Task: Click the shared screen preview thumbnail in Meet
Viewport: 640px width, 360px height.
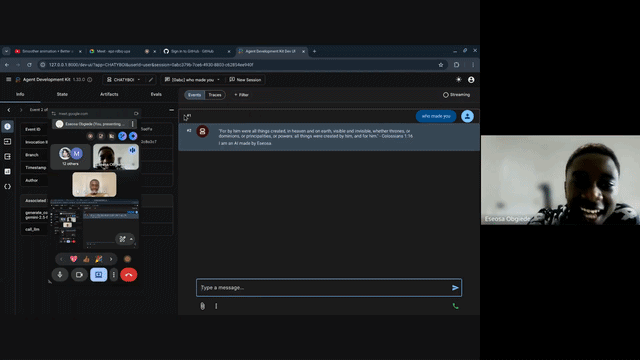Action: (x=94, y=223)
